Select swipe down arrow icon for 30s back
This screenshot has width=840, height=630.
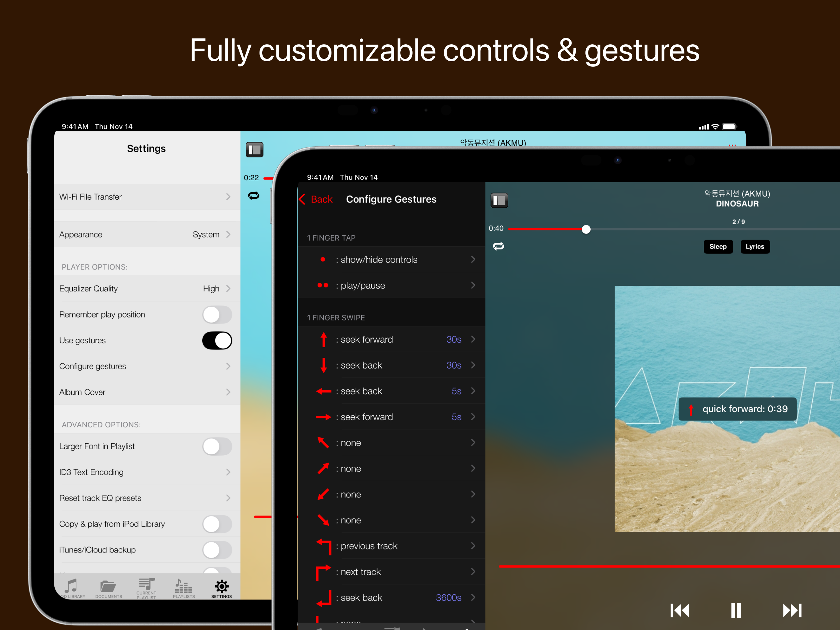323,365
